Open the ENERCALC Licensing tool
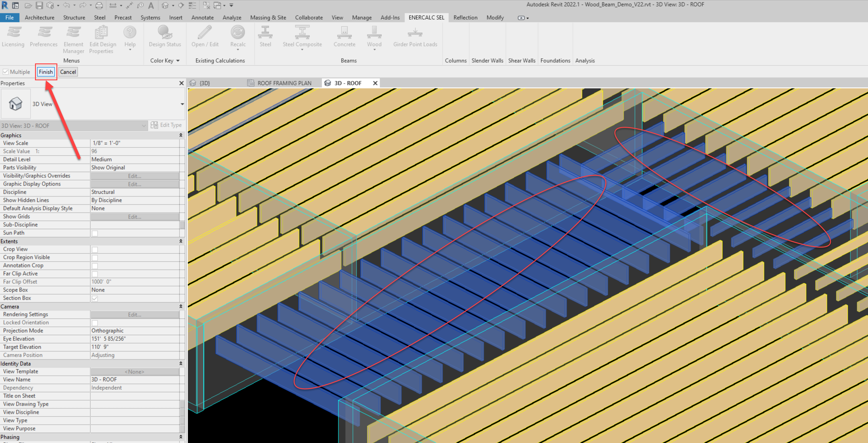Viewport: 868px width, 443px height. [x=13, y=37]
